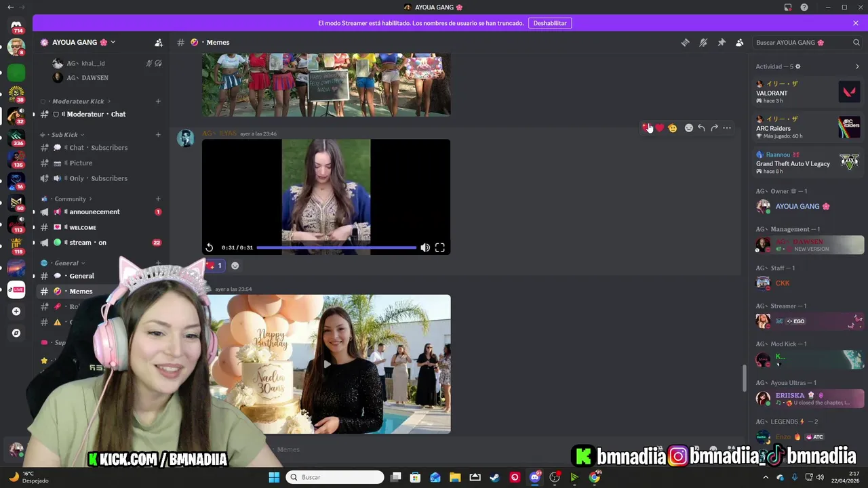Screen dimensions: 868x488
Task: Open the Moderateur Chat channel
Action: coord(101,114)
